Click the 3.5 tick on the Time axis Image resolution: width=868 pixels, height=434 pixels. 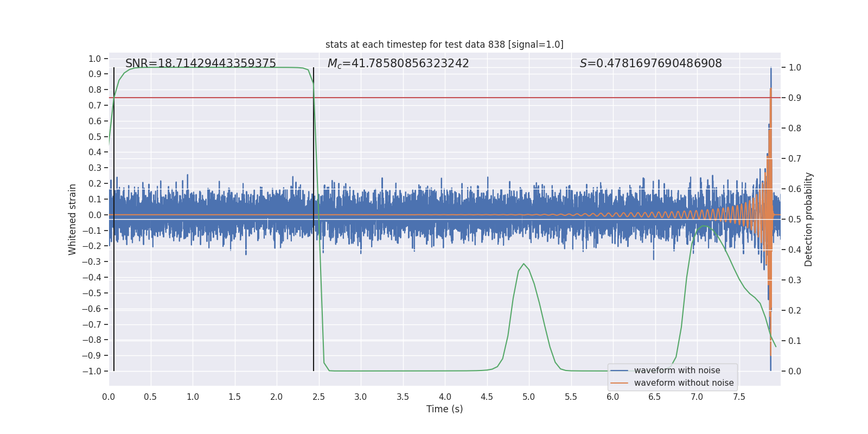[x=403, y=397]
